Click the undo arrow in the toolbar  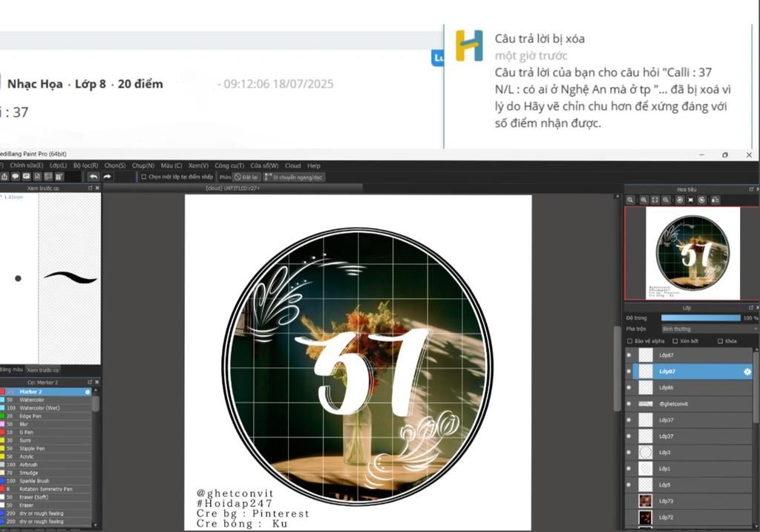[x=94, y=177]
